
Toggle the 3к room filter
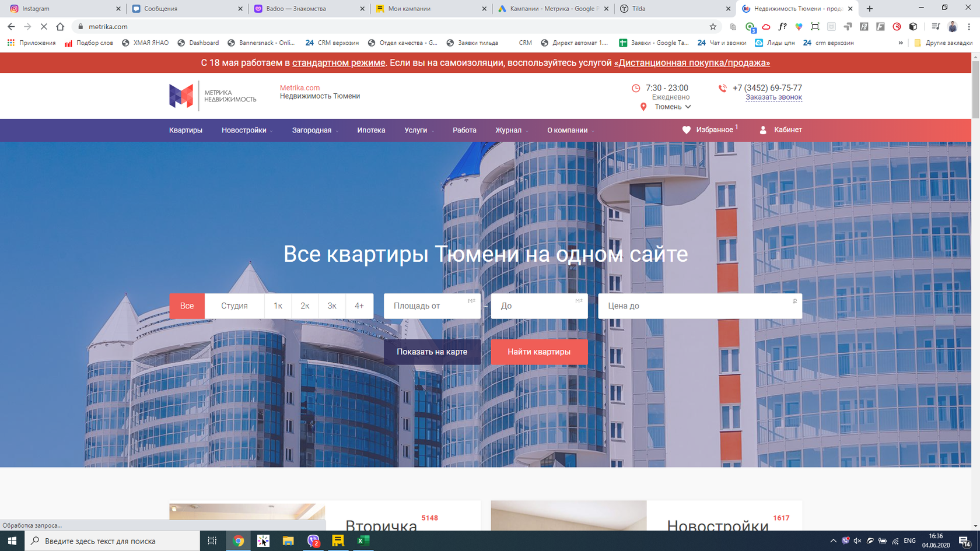(332, 306)
